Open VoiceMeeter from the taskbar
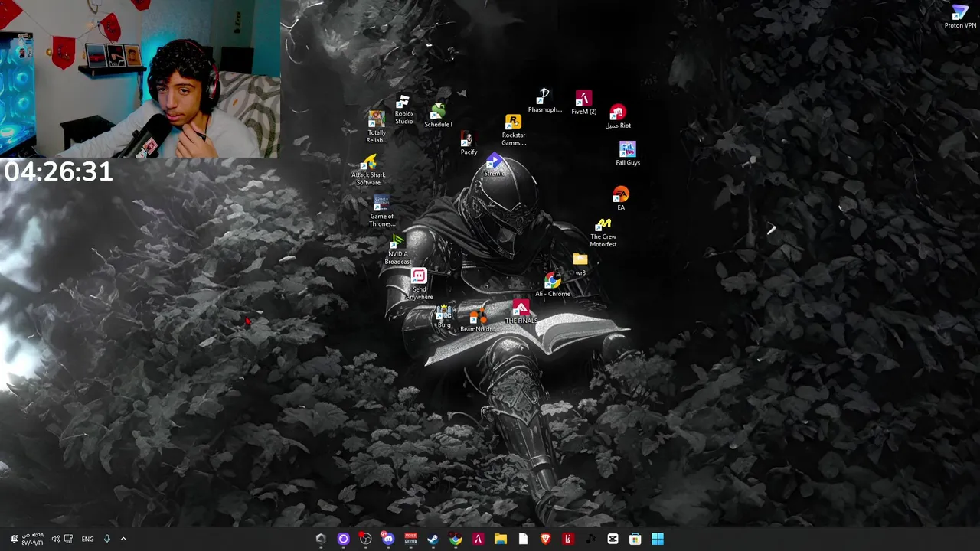This screenshot has height=551, width=980. click(x=410, y=539)
